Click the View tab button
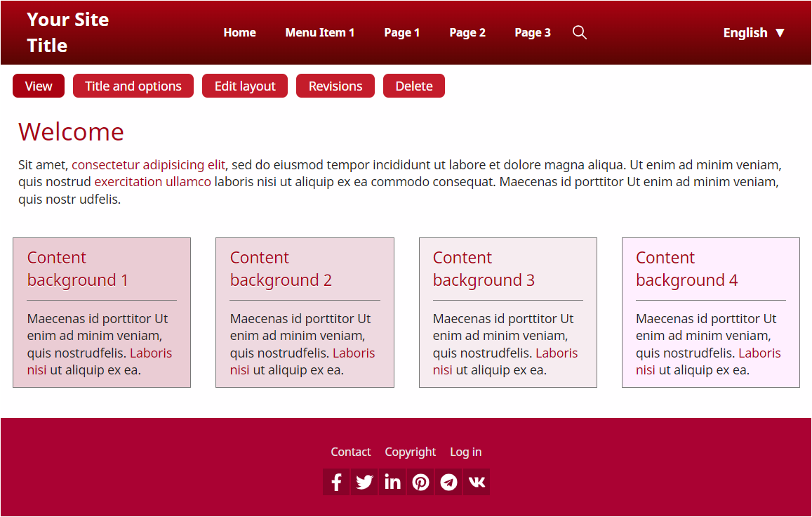 [x=39, y=86]
